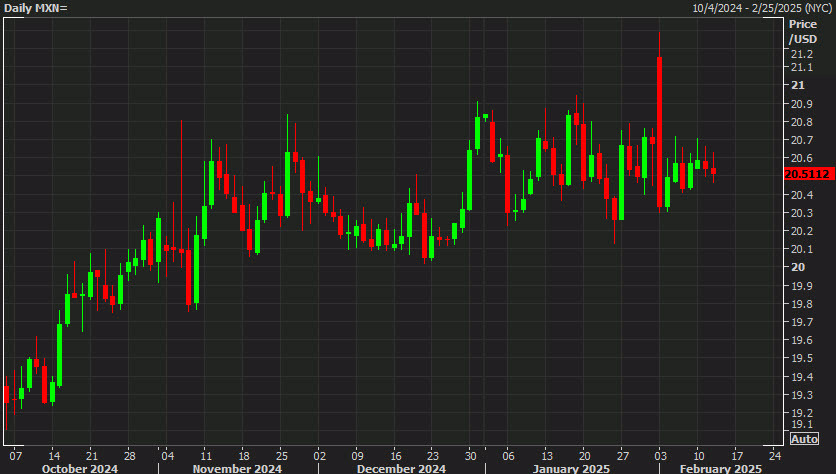Select the January 2025 month label
The width and height of the screenshot is (836, 474).
click(571, 469)
